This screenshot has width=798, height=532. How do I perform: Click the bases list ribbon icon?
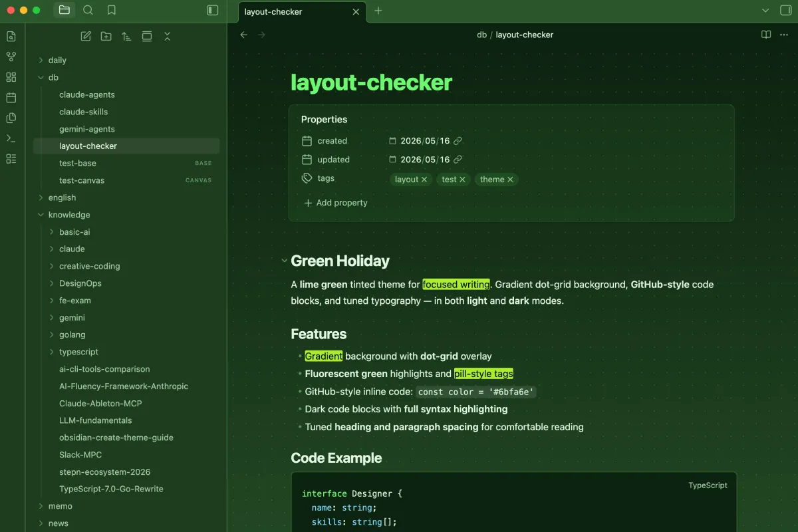(x=11, y=158)
